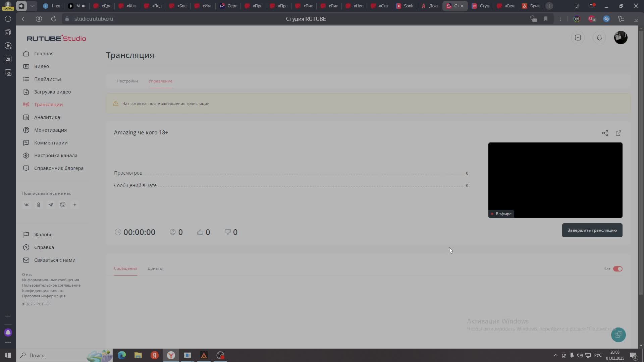Open the stream in a new window via the external link icon
This screenshot has height=362, width=644.
tap(618, 133)
